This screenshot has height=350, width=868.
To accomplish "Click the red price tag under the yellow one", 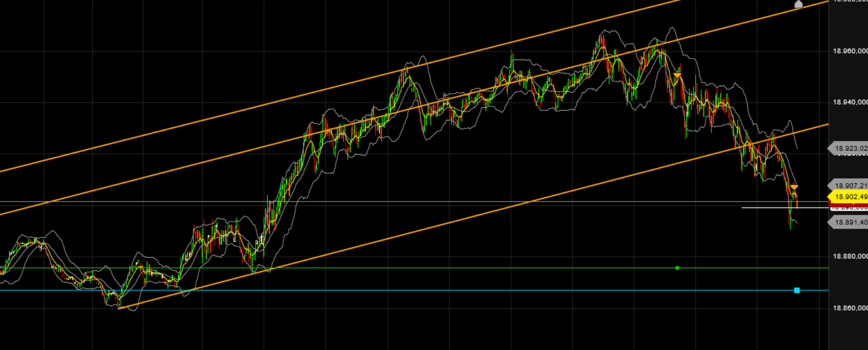I will pyautogui.click(x=849, y=206).
